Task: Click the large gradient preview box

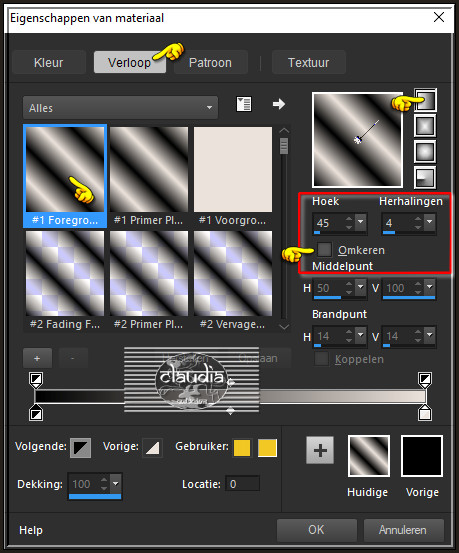Action: point(357,140)
